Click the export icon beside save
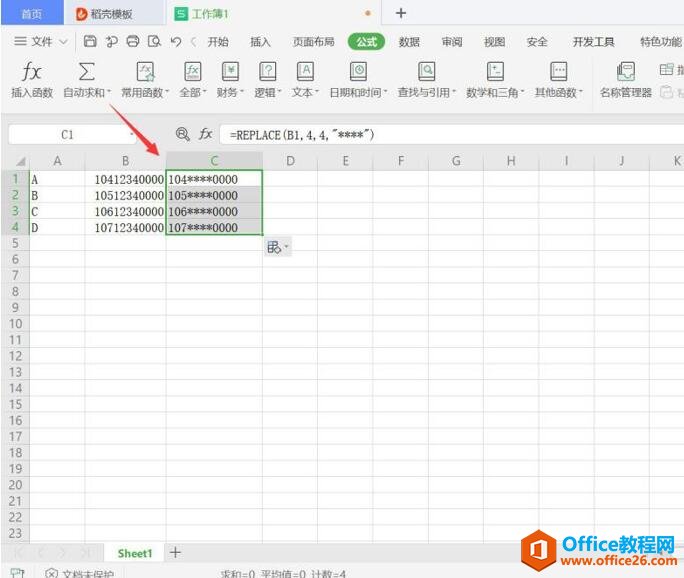Image resolution: width=684 pixels, height=578 pixels. [x=111, y=41]
